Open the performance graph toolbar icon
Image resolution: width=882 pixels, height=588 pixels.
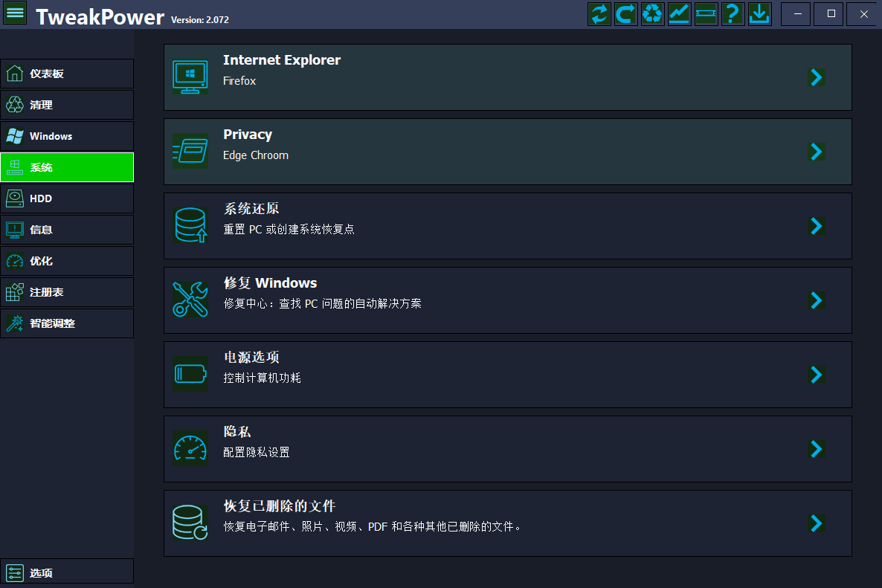click(x=679, y=14)
